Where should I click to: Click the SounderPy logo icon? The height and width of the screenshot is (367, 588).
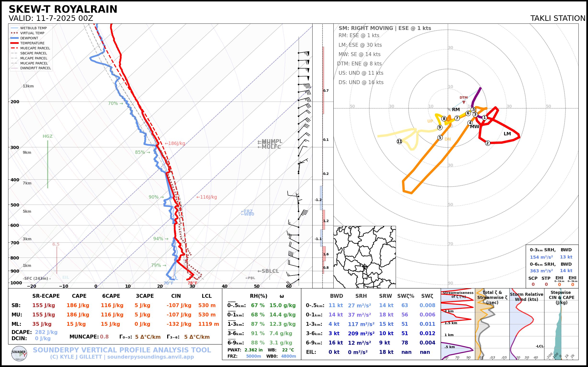(19, 353)
